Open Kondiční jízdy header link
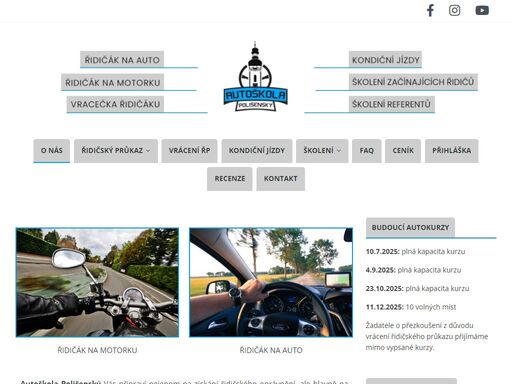The width and height of the screenshot is (512, 384). pyautogui.click(x=385, y=60)
